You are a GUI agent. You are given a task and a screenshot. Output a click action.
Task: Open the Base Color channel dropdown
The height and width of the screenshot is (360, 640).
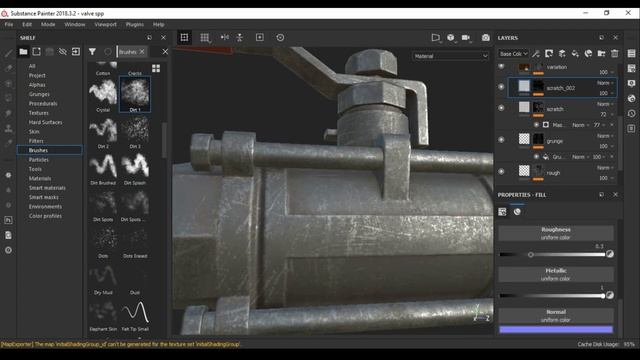point(513,53)
